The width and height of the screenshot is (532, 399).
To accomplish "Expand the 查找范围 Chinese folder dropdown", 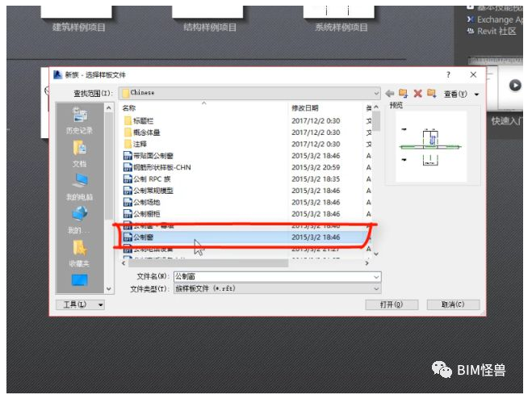I will 375,93.
